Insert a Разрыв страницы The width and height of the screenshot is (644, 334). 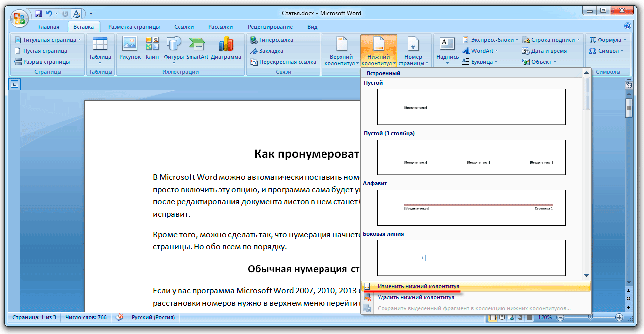point(42,62)
